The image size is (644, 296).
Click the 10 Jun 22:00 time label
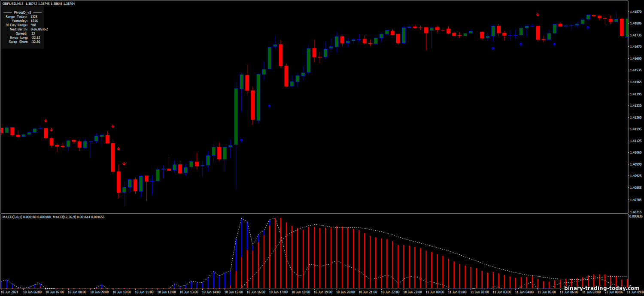coord(389,292)
